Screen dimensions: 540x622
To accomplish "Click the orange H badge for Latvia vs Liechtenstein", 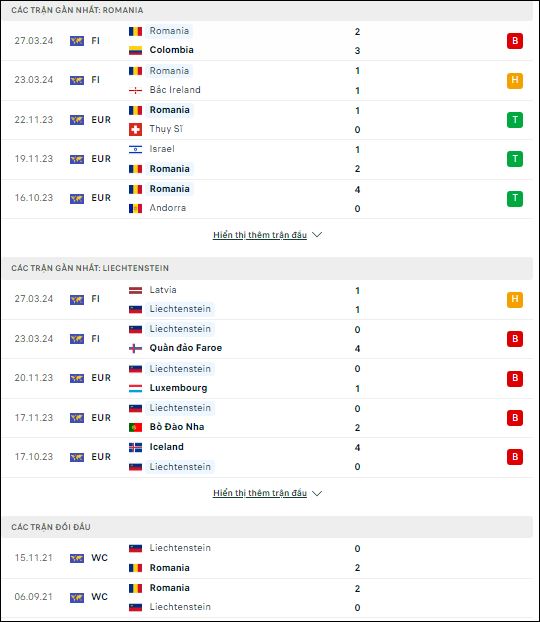I will point(515,299).
